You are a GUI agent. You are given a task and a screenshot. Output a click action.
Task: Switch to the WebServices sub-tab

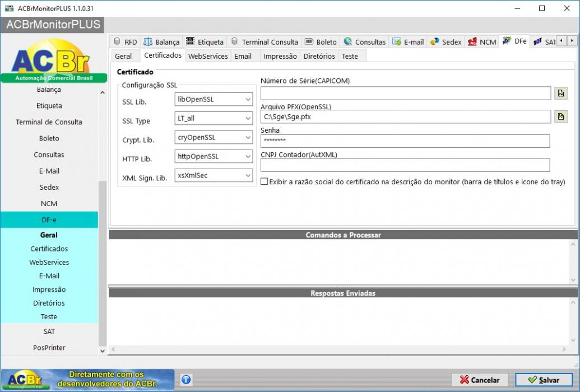tap(208, 56)
